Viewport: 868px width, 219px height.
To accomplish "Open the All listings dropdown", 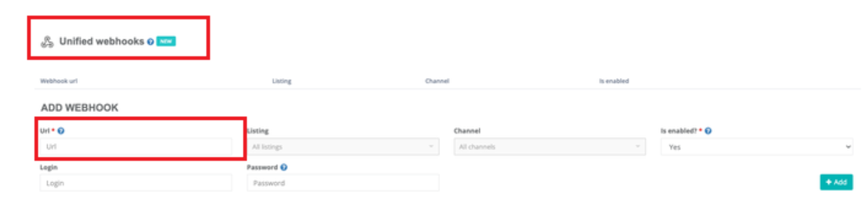I will [343, 146].
